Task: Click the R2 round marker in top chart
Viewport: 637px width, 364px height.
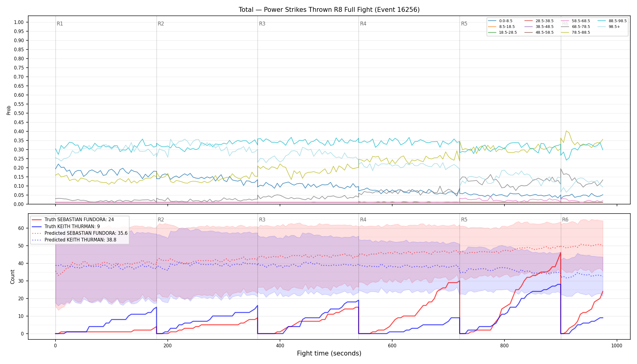Action: point(161,24)
